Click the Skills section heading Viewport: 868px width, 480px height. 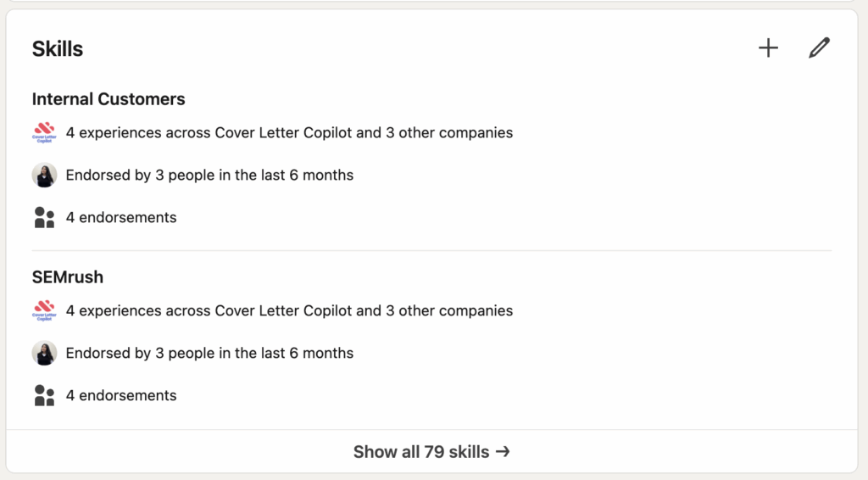click(x=58, y=49)
